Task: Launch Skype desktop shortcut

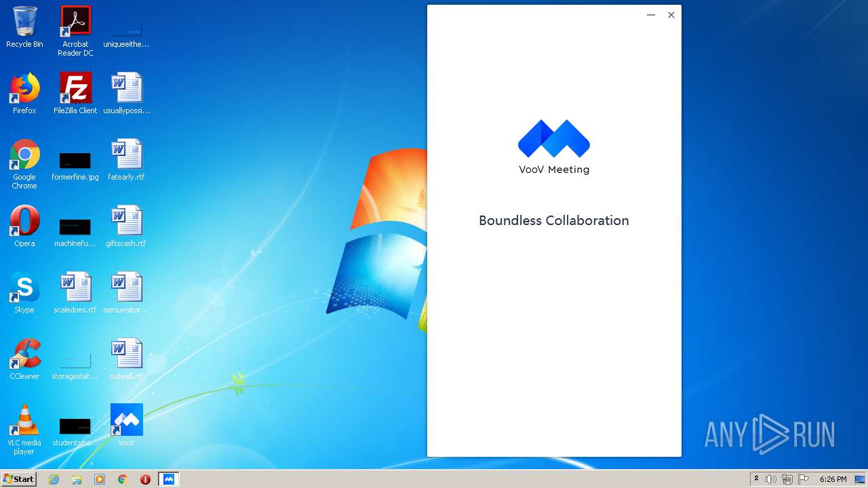Action: click(x=24, y=293)
